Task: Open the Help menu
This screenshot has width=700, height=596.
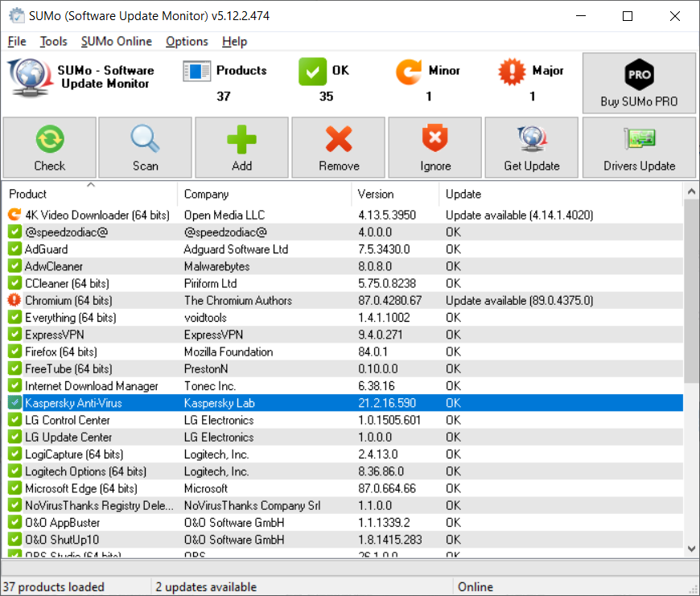Action: click(234, 42)
